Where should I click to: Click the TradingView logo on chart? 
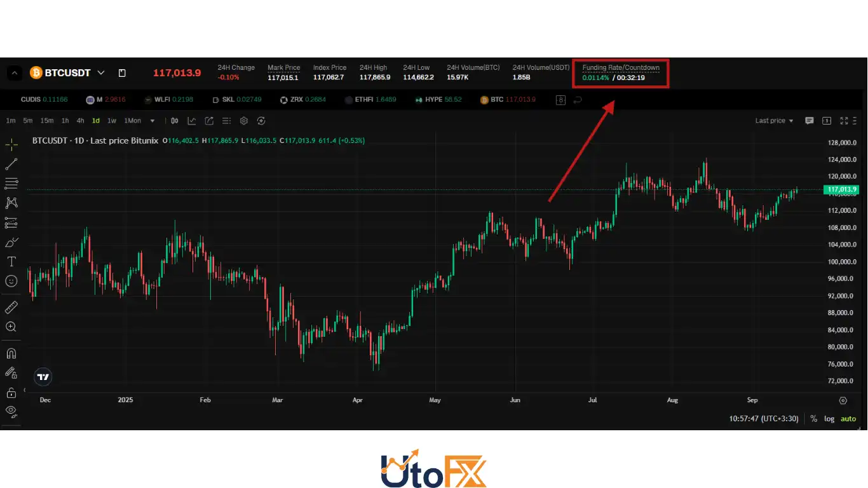(x=43, y=377)
